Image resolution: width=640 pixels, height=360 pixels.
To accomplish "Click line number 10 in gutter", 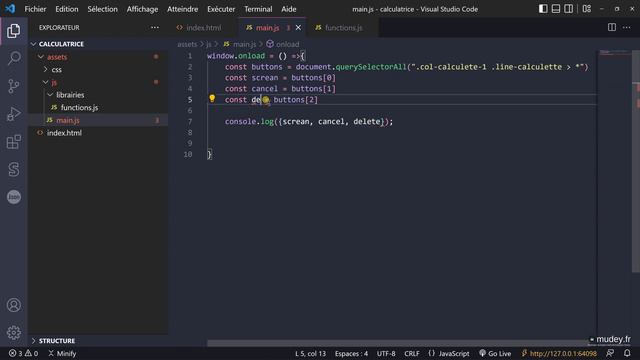I will point(188,154).
